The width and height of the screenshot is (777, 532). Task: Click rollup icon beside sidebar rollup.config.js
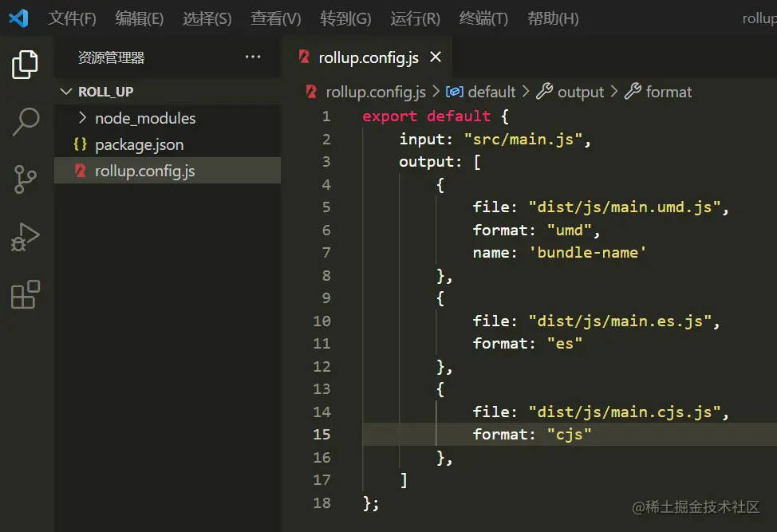81,171
